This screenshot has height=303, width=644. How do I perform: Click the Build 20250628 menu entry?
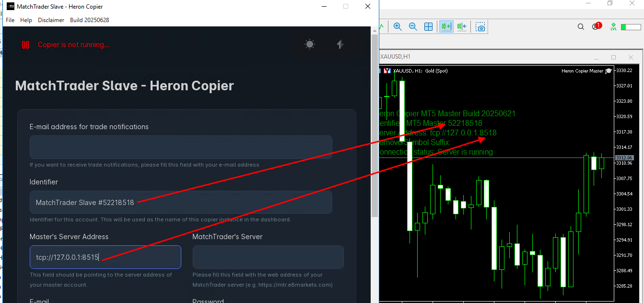(x=90, y=20)
